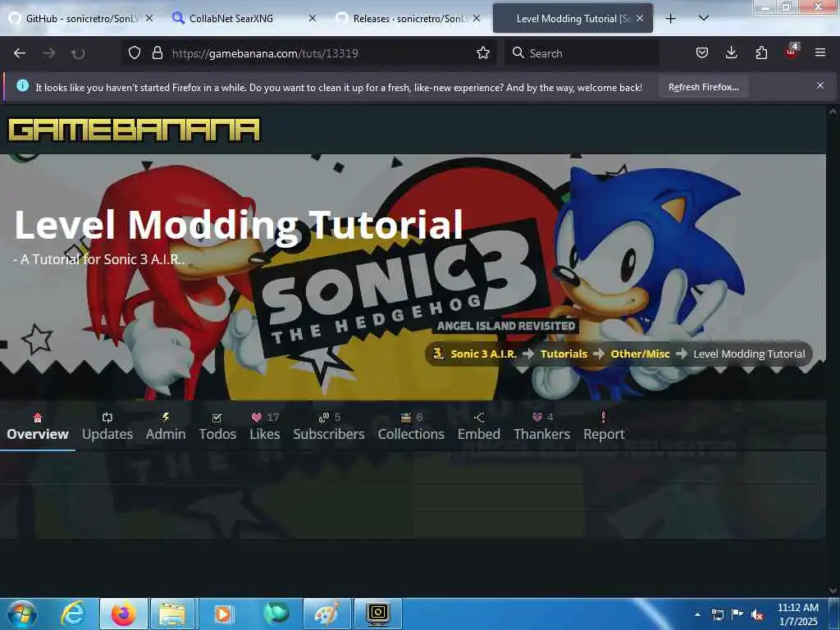Open the Sonic 3 A.I.R. breadcrumb link

click(x=483, y=354)
